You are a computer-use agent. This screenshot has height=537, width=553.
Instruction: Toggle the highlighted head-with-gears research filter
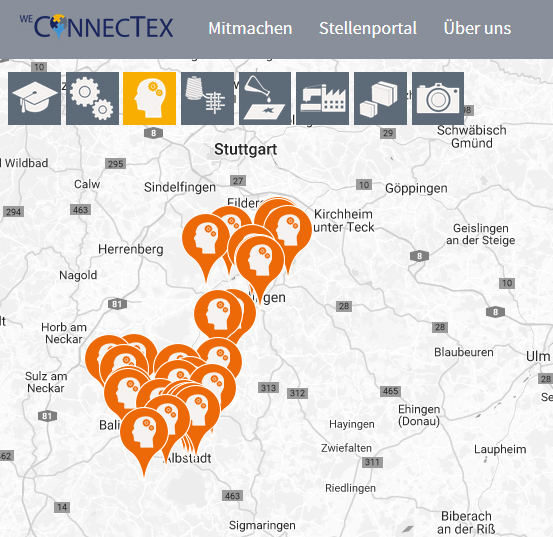(x=150, y=98)
